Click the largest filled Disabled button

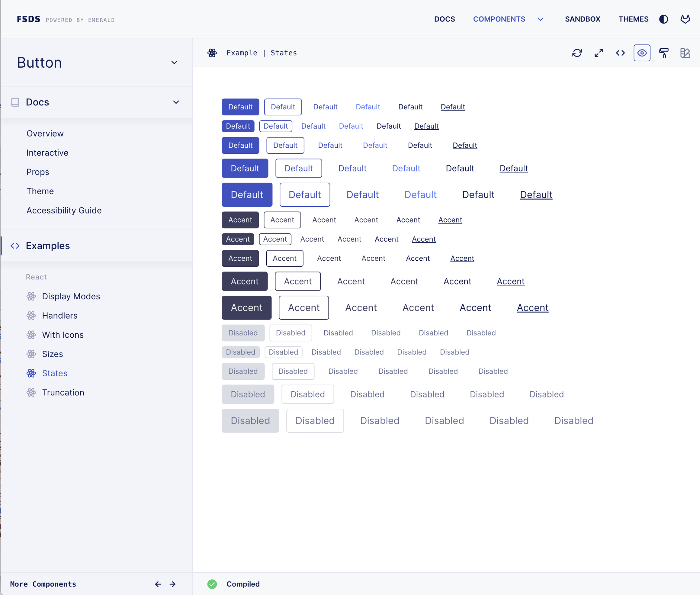250,421
